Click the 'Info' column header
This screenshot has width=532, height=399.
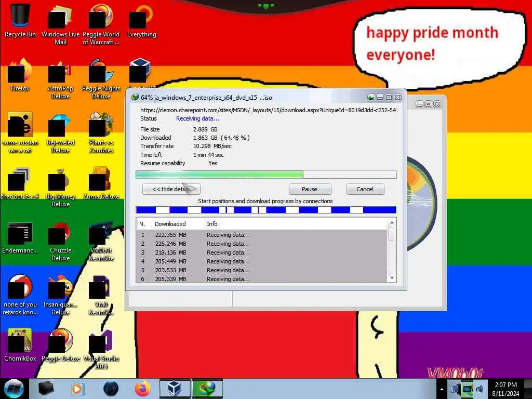tap(295, 224)
